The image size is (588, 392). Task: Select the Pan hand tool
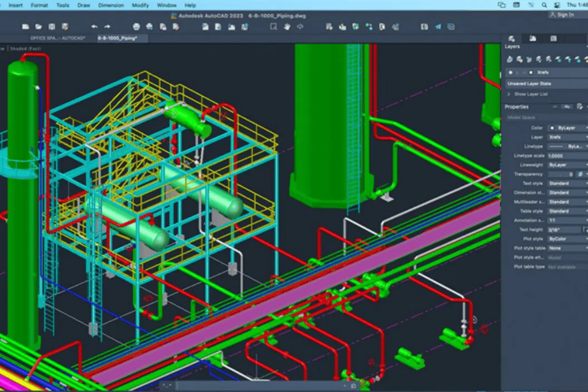[286, 27]
